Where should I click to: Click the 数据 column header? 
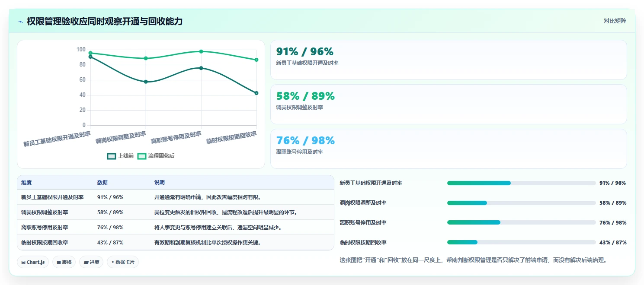(x=103, y=183)
